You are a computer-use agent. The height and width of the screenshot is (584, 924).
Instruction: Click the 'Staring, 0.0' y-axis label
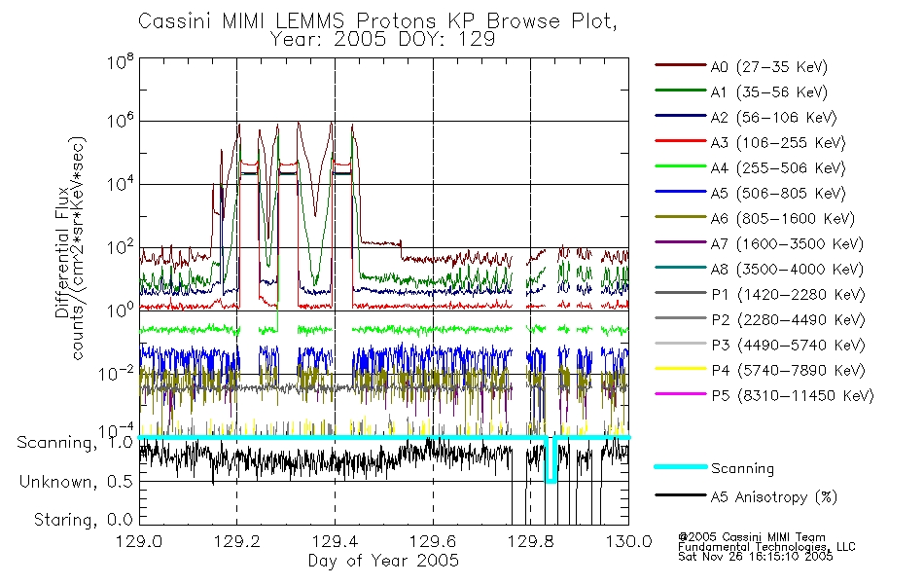pos(84,521)
